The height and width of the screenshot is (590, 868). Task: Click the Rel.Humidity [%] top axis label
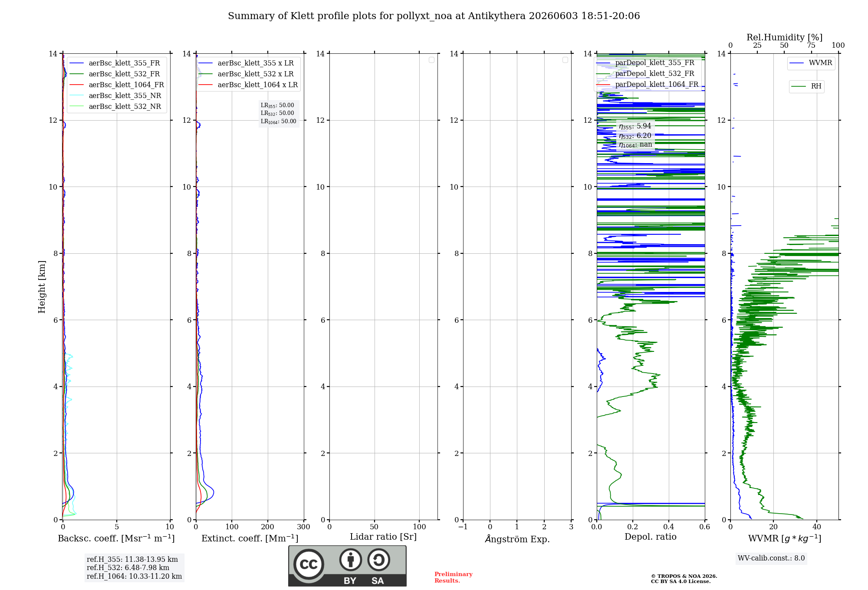[x=784, y=37]
